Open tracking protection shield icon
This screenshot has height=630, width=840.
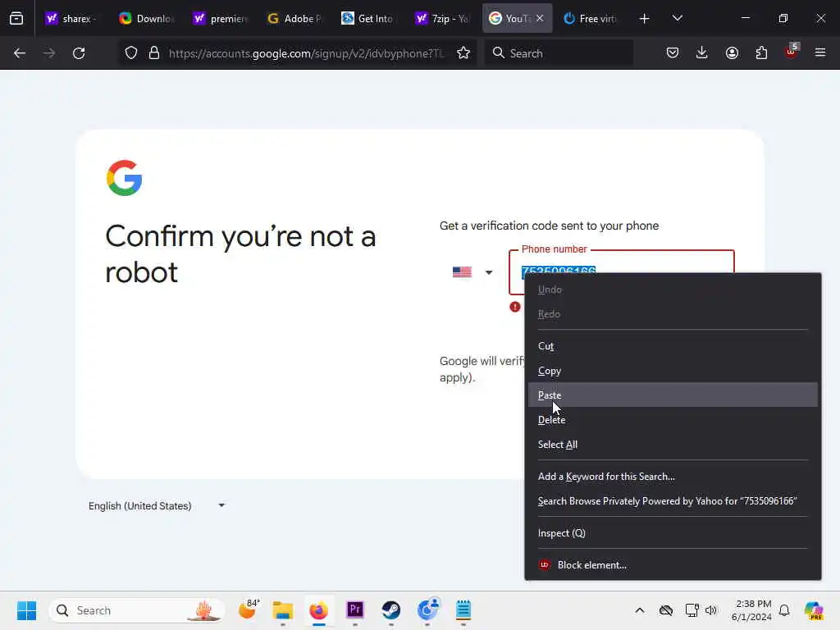coord(131,53)
